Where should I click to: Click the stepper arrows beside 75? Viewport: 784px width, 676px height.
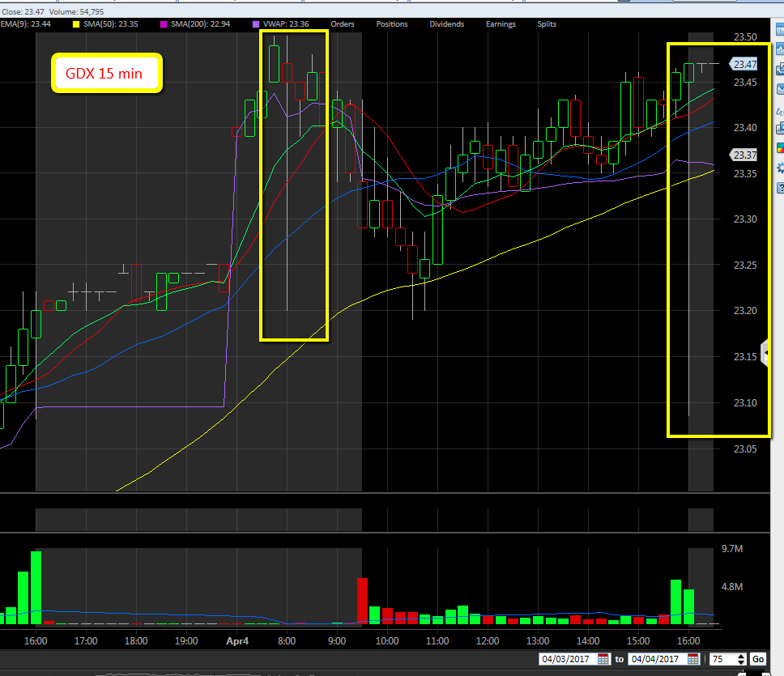click(x=739, y=660)
